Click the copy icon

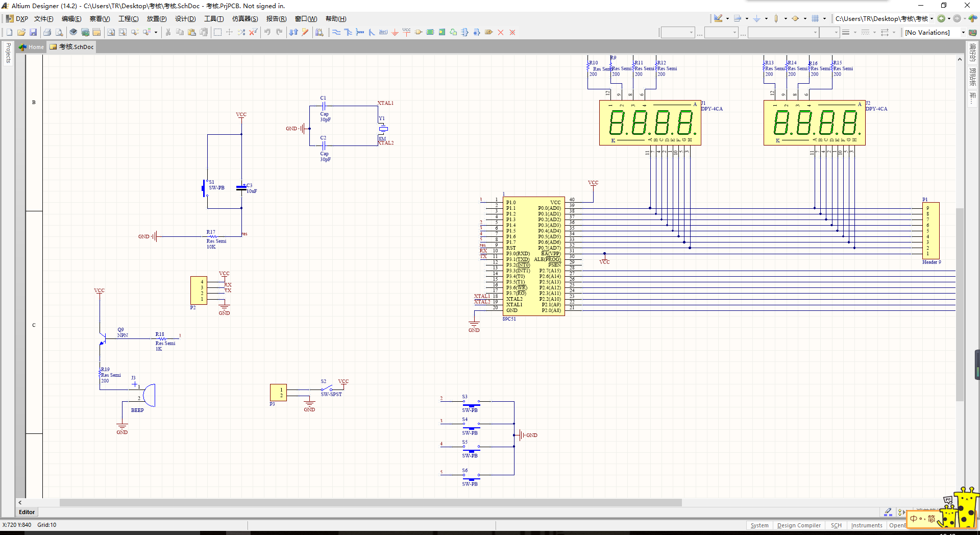(180, 32)
